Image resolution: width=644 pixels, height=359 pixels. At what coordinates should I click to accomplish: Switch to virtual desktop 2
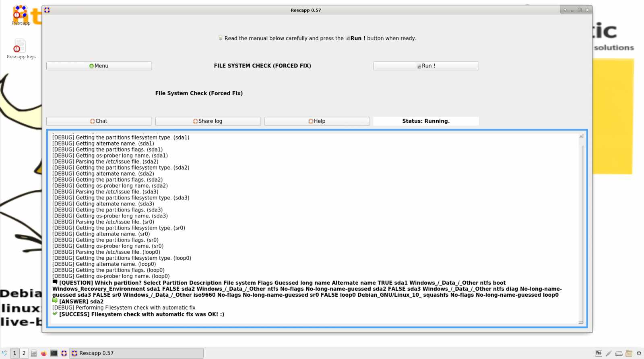[x=24, y=353]
